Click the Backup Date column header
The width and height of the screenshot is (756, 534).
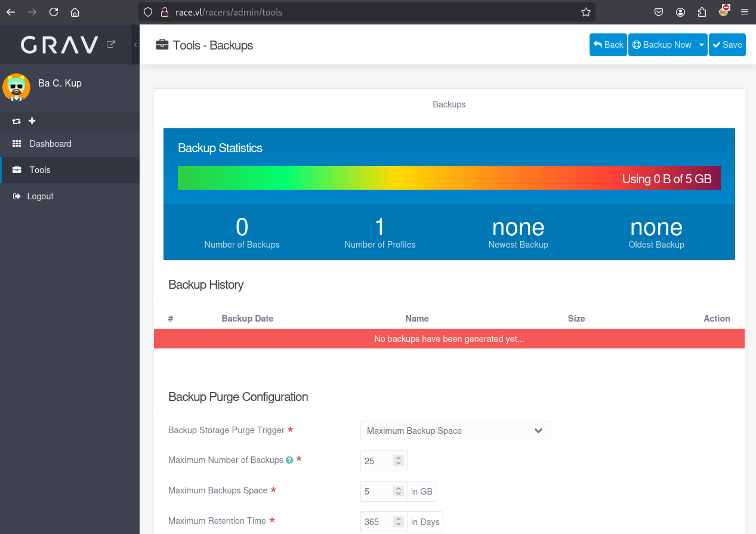248,319
